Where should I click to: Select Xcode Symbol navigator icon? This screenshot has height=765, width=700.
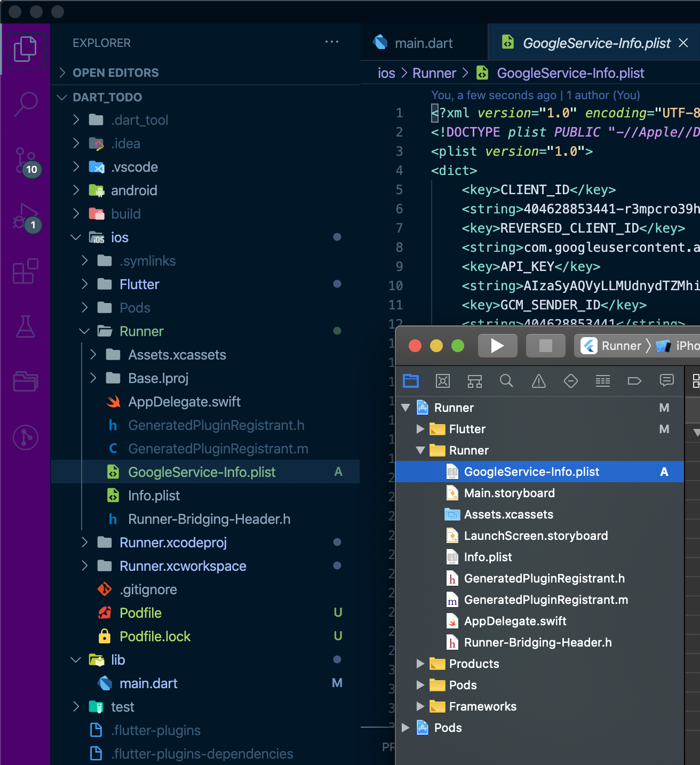coord(475,381)
